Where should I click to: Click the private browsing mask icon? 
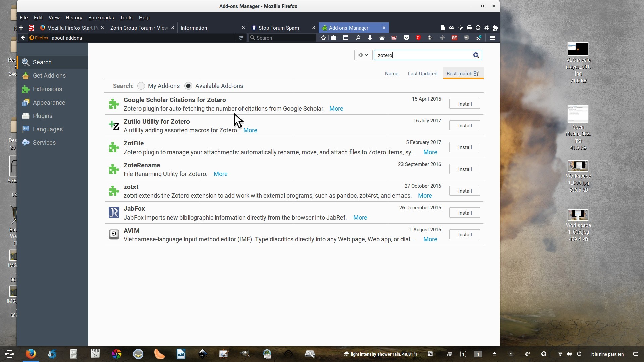(452, 28)
